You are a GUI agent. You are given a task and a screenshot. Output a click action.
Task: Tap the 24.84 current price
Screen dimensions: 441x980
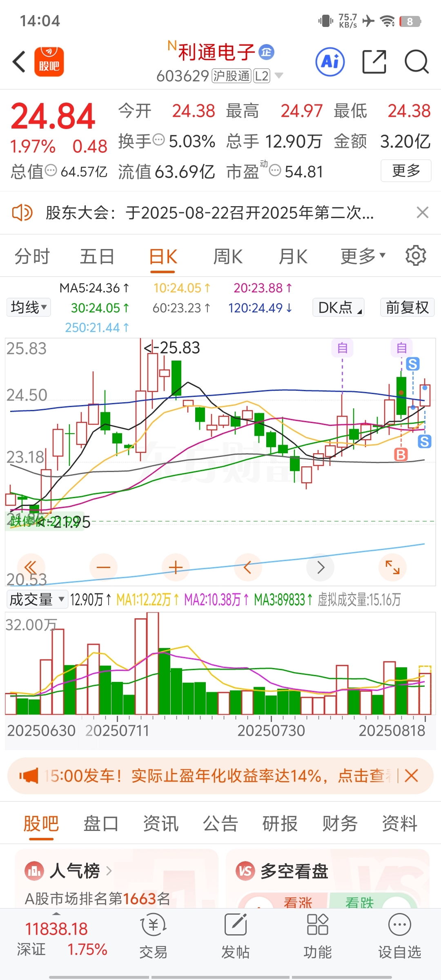coord(53,116)
